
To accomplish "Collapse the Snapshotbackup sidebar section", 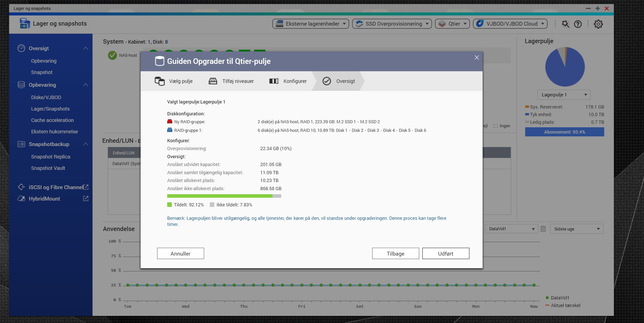I will [86, 144].
